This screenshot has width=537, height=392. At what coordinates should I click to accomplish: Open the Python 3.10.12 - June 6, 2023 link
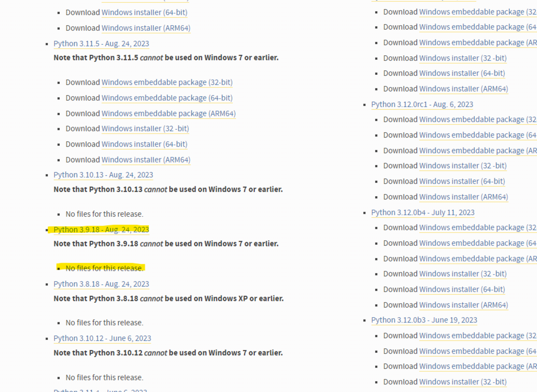point(102,338)
